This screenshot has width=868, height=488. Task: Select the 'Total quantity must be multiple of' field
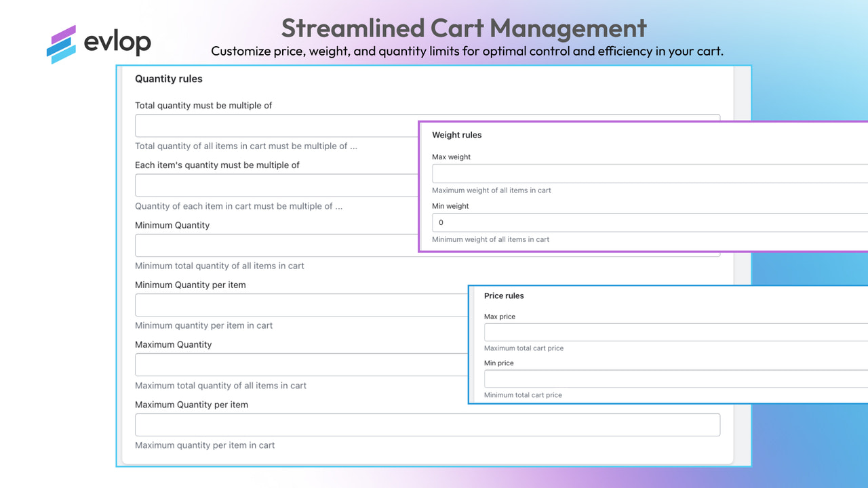[x=271, y=125]
